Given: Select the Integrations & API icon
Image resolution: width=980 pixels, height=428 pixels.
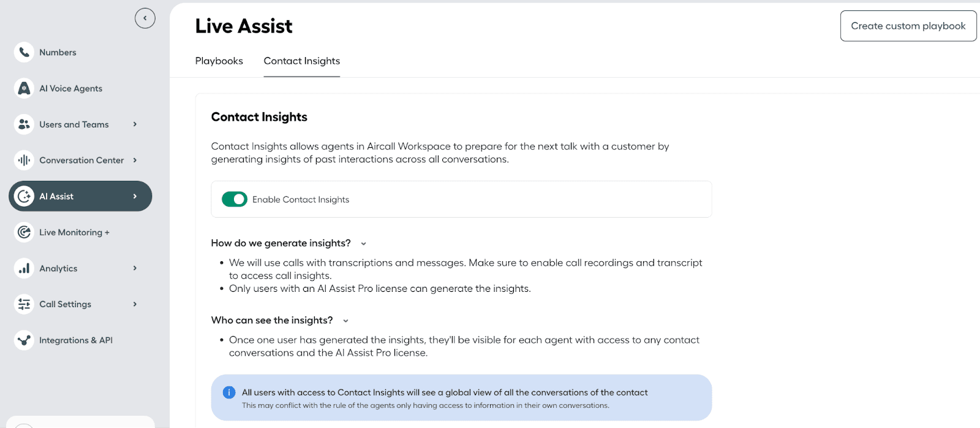Looking at the screenshot, I should click(x=23, y=340).
